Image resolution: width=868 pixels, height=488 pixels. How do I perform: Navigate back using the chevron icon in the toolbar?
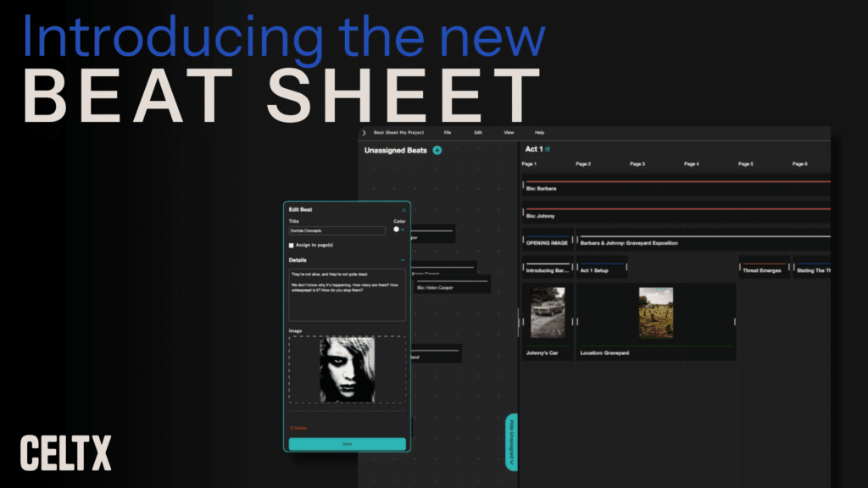(x=364, y=132)
